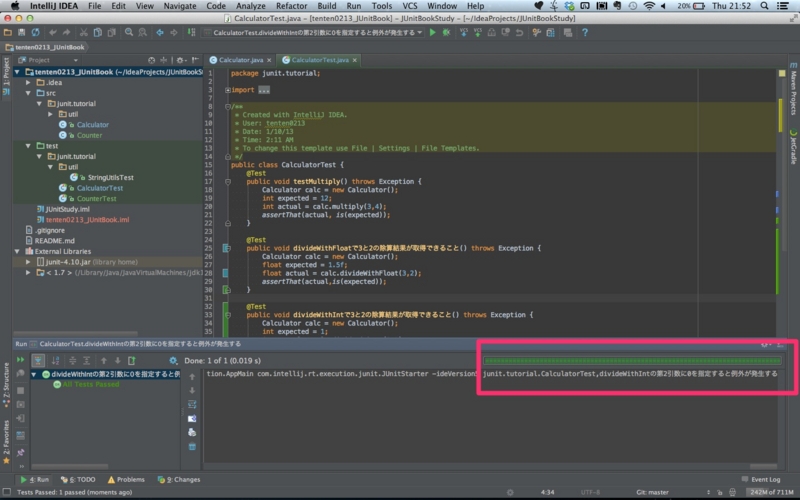Switch to Calculator.java editor tab
Viewport: 800px width, 500px height.
[x=240, y=60]
